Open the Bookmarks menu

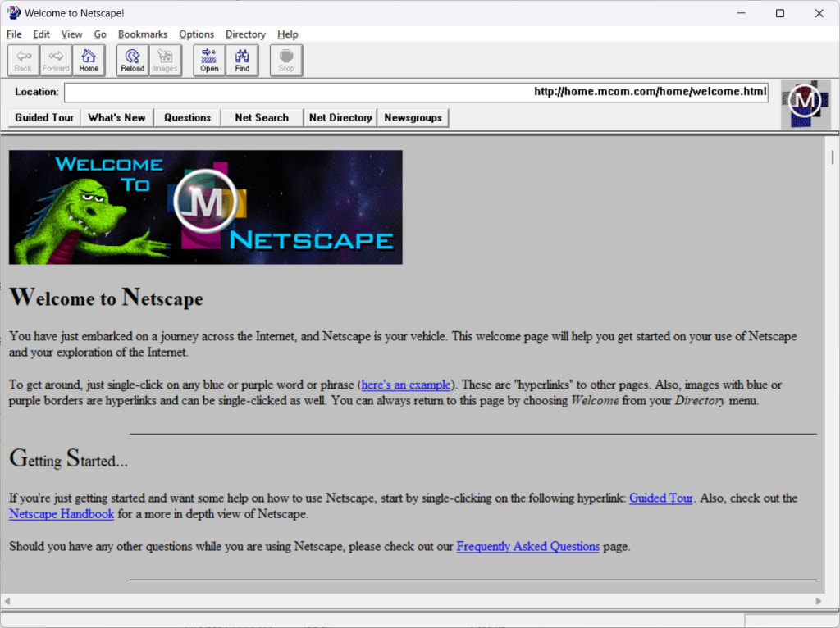tap(143, 34)
